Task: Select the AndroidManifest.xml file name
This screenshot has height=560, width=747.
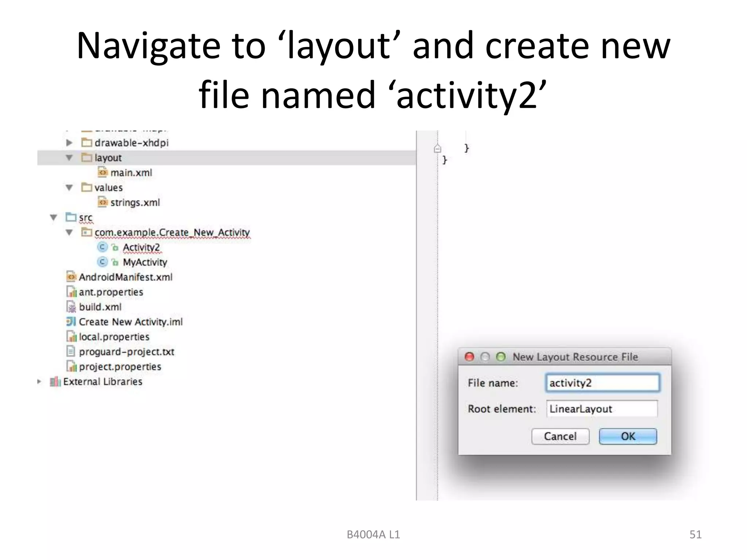Action: coord(125,277)
